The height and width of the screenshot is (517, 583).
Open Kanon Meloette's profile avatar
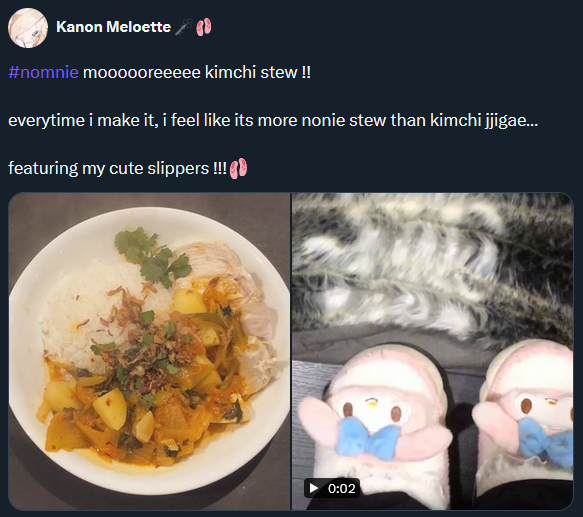[28, 28]
